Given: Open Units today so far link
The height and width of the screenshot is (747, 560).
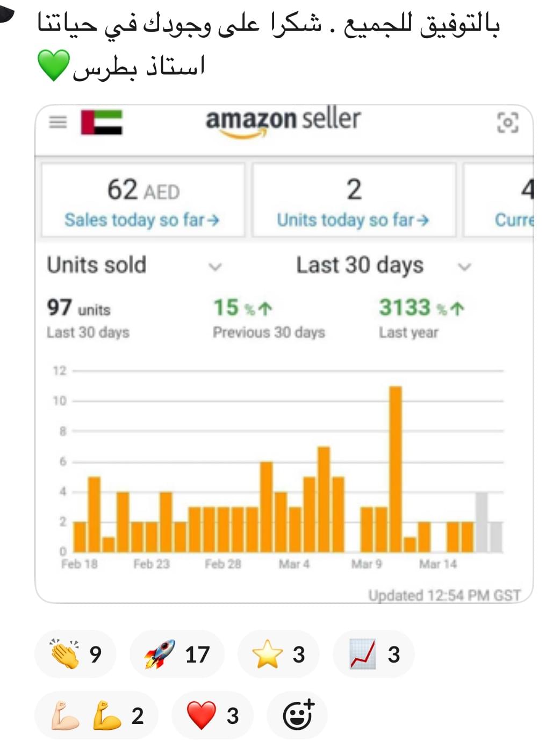Looking at the screenshot, I should 353,220.
